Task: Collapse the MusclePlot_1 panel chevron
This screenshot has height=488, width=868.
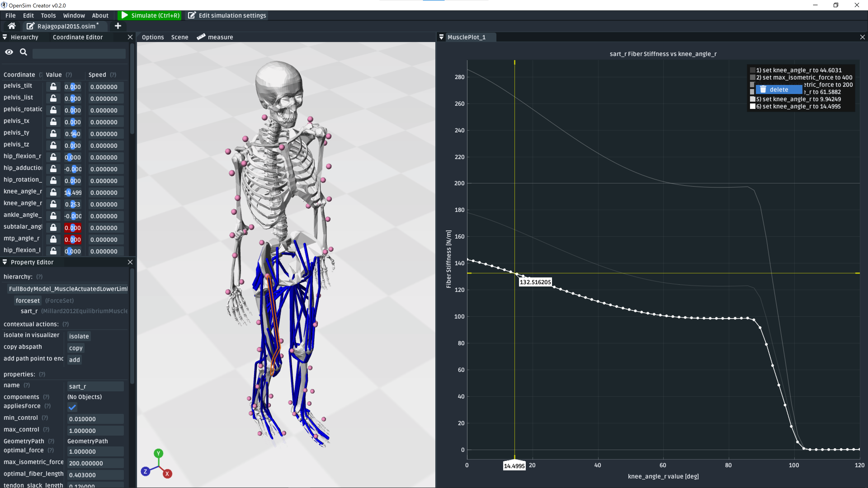Action: pos(441,37)
